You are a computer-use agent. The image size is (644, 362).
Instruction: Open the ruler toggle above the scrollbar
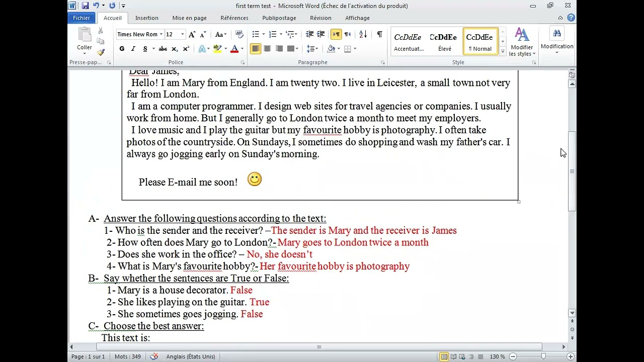tap(572, 75)
